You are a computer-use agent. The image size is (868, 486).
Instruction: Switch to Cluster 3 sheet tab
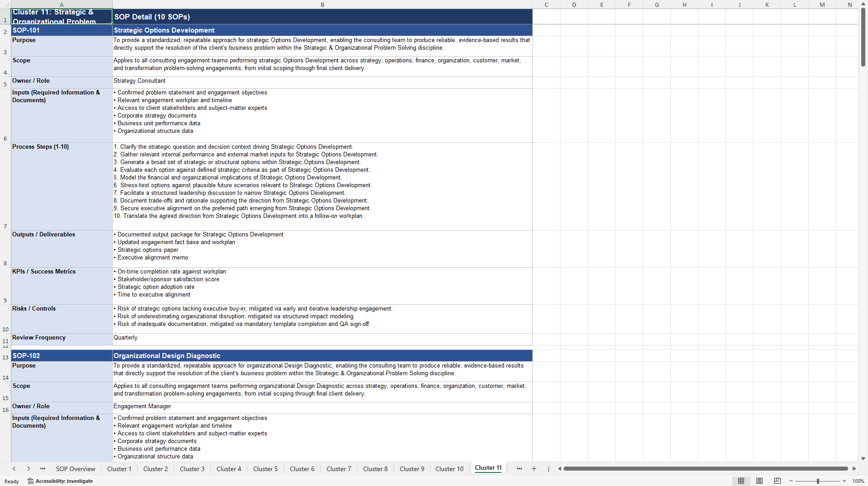[x=192, y=469]
